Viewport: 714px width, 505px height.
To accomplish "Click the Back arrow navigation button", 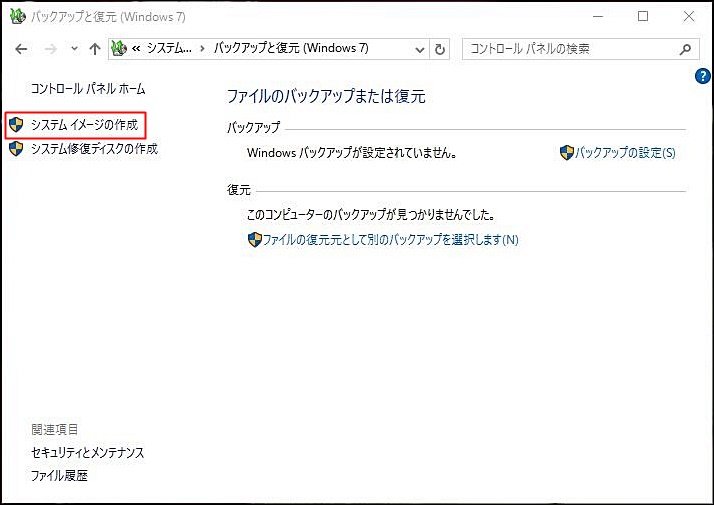I will [x=21, y=49].
